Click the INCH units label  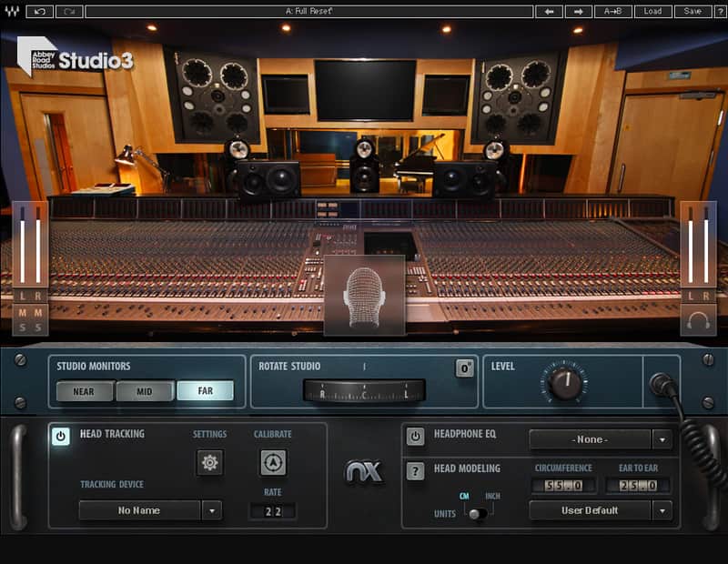click(x=492, y=496)
